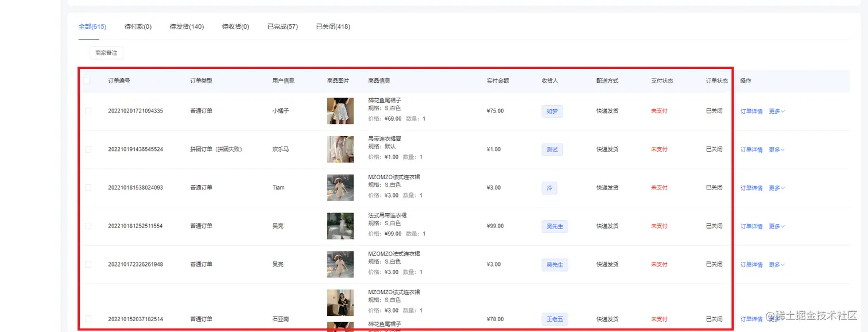
Task: Expand 更多 menu for order 202210201721094335
Action: tap(777, 111)
